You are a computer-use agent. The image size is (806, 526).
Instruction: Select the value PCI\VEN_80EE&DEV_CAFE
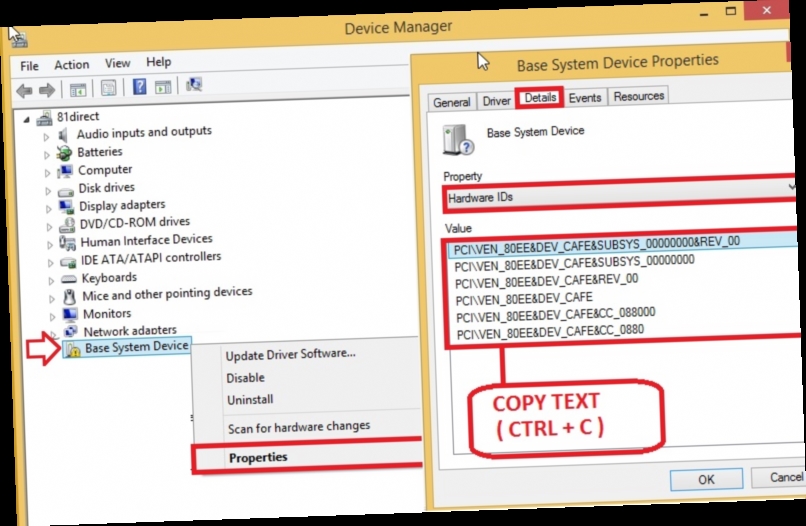pyautogui.click(x=524, y=298)
